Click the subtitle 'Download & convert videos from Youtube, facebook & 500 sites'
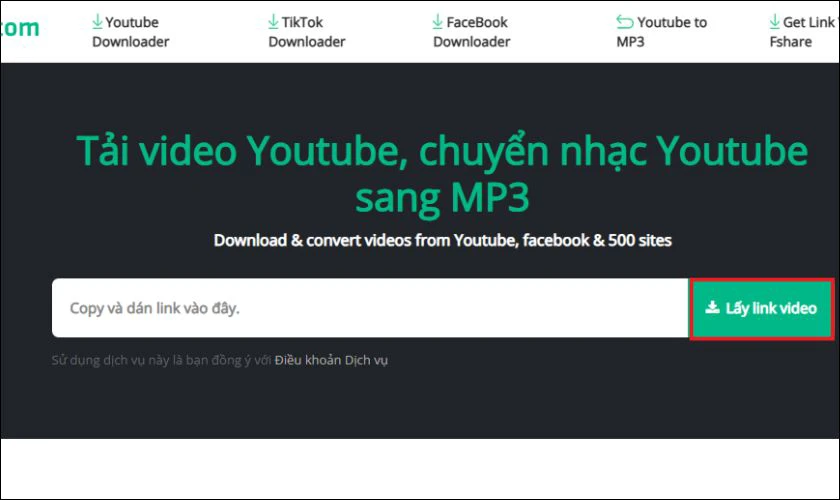 tap(442, 241)
